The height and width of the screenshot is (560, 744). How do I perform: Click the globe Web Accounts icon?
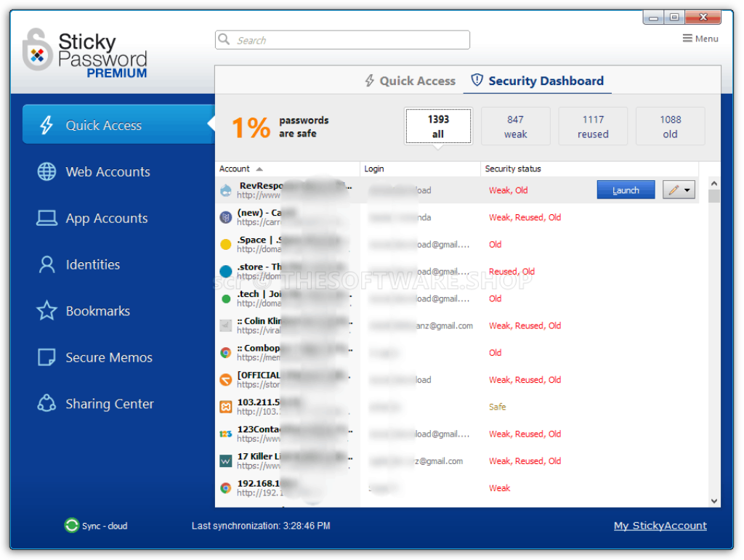46,171
